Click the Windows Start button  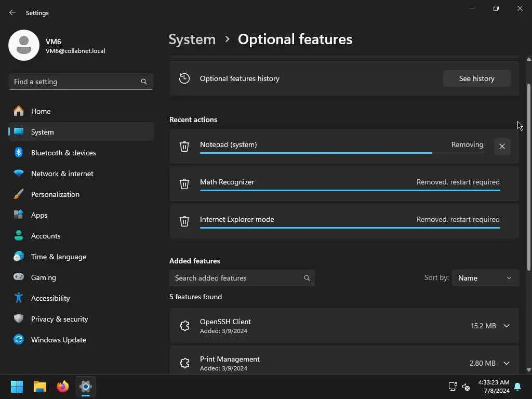click(x=17, y=387)
